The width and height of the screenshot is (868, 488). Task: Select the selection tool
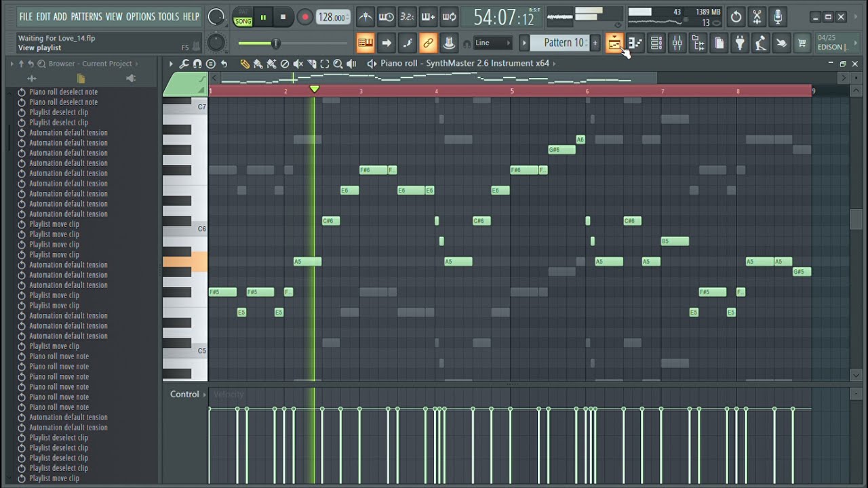pos(325,64)
